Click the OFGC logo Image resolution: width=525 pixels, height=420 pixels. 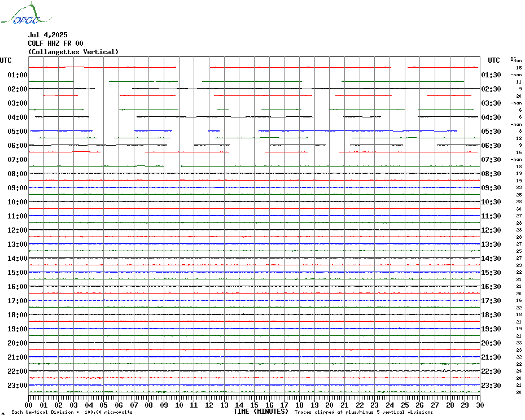point(26,14)
